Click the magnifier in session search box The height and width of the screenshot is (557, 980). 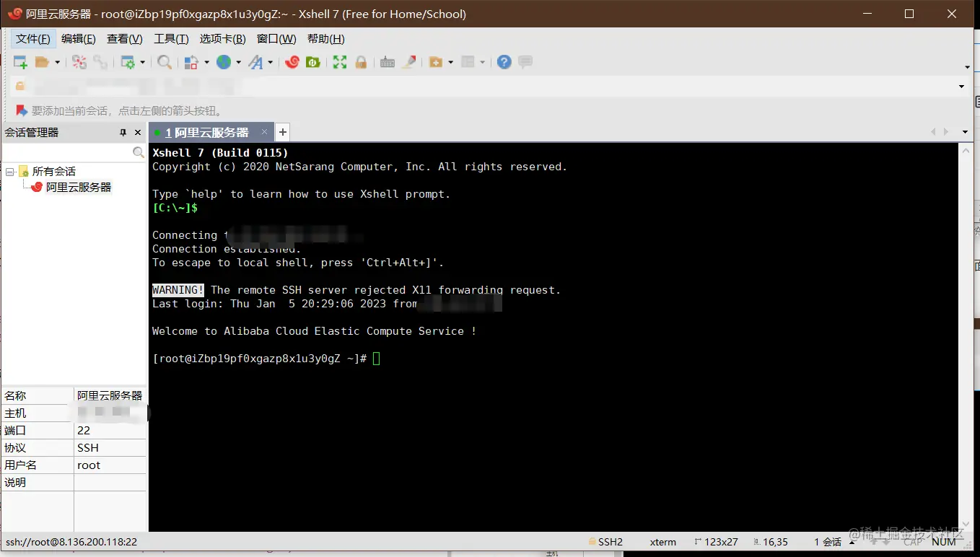tap(139, 152)
